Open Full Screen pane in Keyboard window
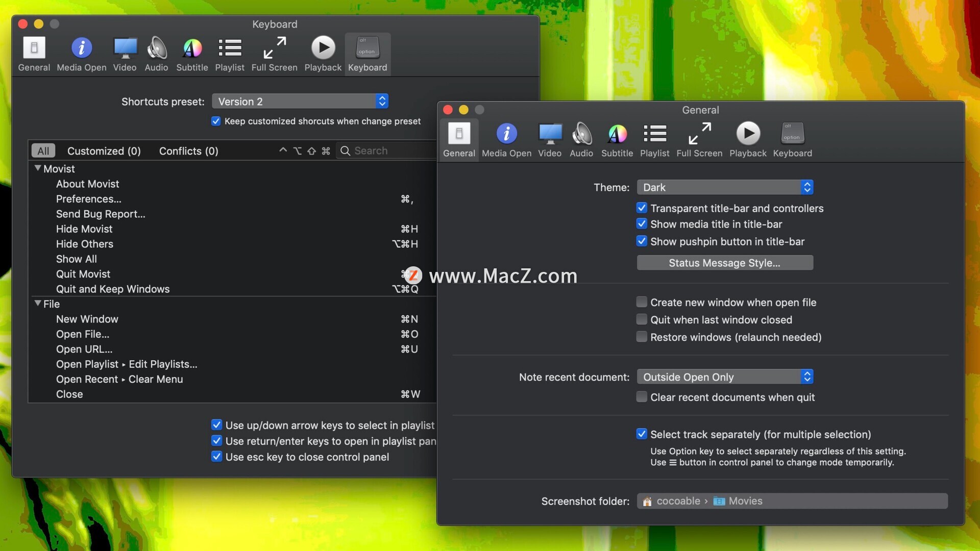 pyautogui.click(x=274, y=54)
